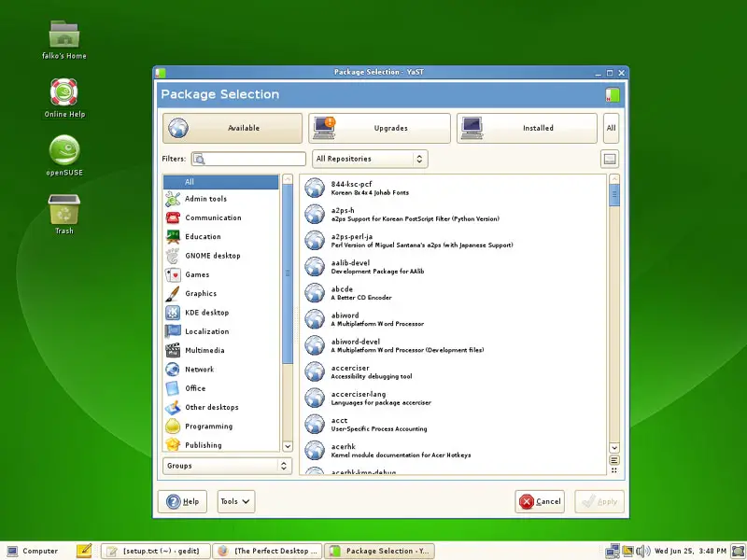Viewport: 747px width, 560px height.
Task: Select the abiword-devel package row
Action: [453, 345]
